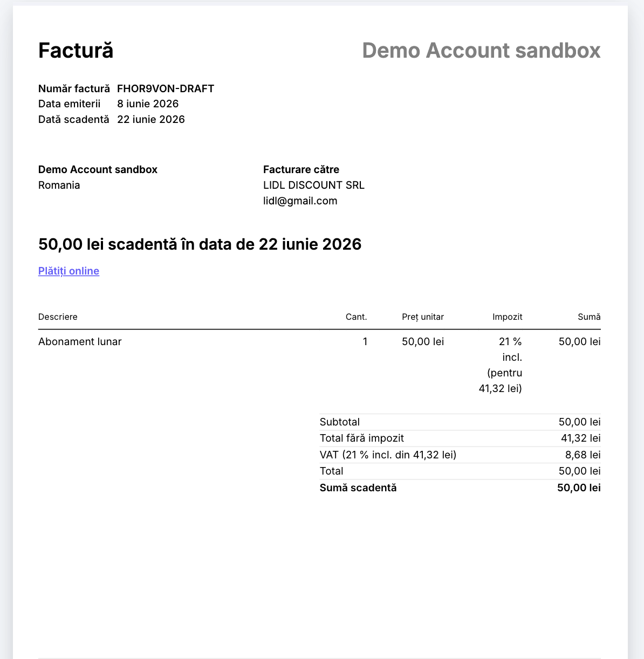Select the Factură heading

[76, 50]
